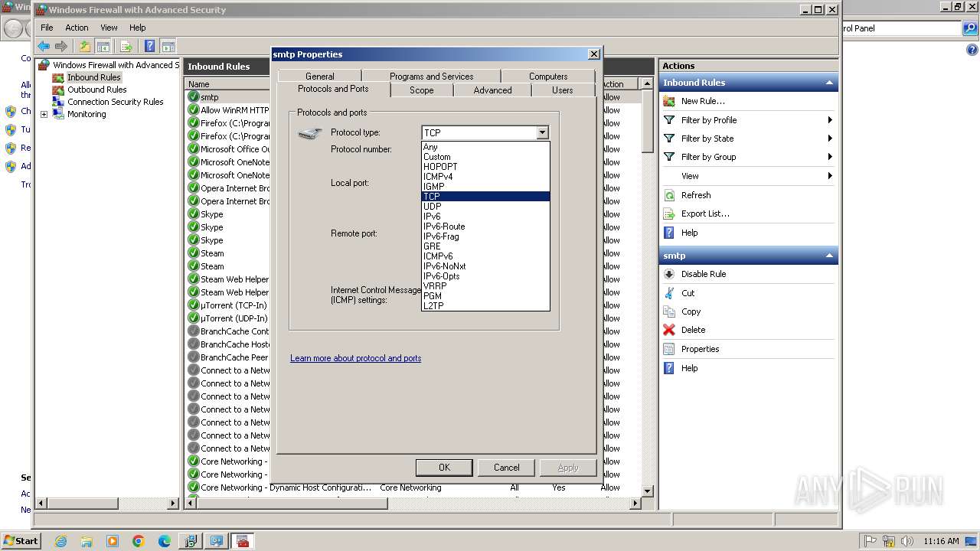Expand Filter by State submenu arrow
Image resolution: width=980 pixels, height=551 pixels.
pos(830,139)
